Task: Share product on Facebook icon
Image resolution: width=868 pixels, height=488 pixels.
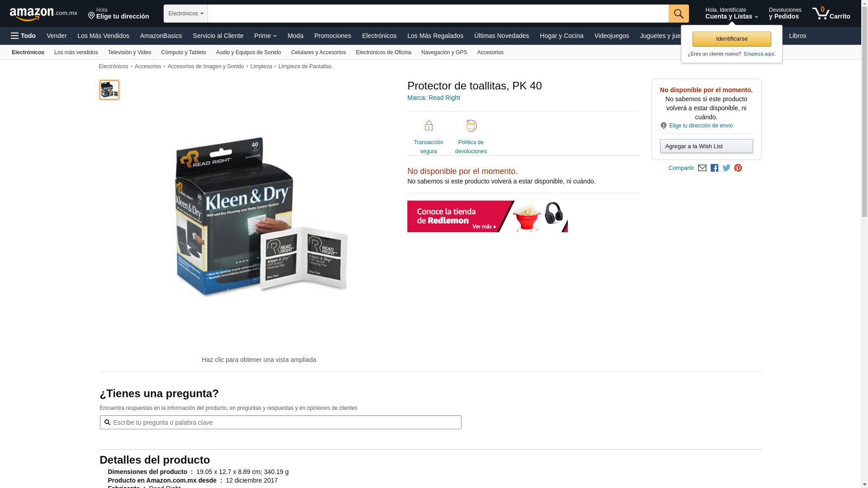Action: point(714,168)
